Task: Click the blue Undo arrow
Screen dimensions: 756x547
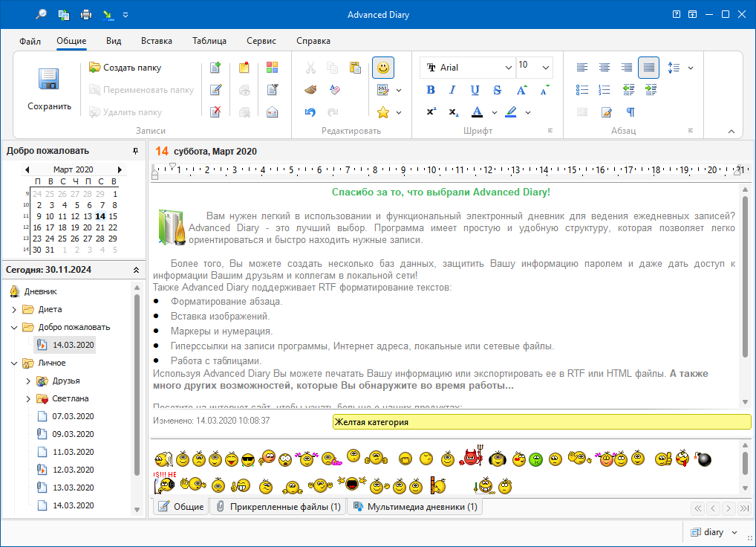Action: [x=310, y=112]
